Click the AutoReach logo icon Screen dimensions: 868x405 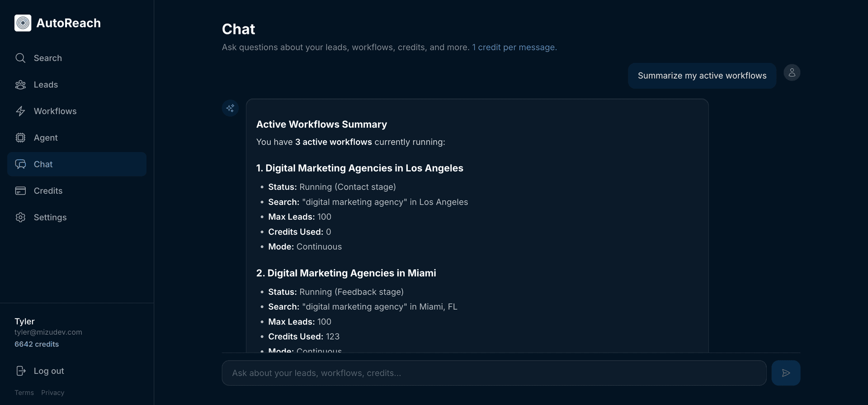point(23,23)
